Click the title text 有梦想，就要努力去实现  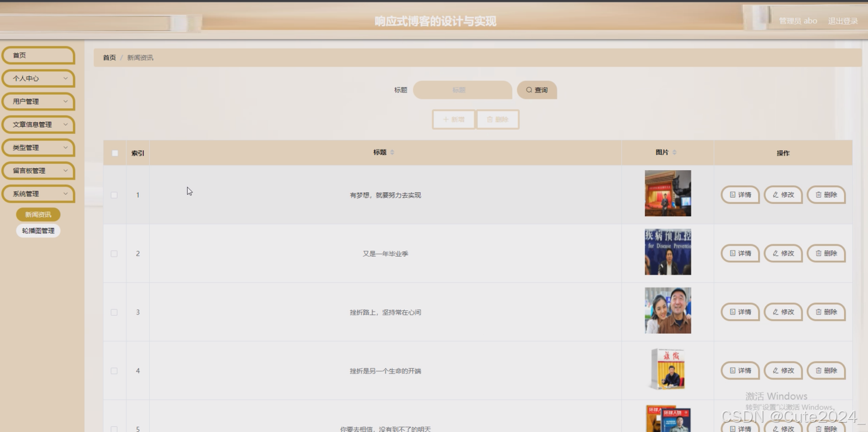tap(385, 195)
